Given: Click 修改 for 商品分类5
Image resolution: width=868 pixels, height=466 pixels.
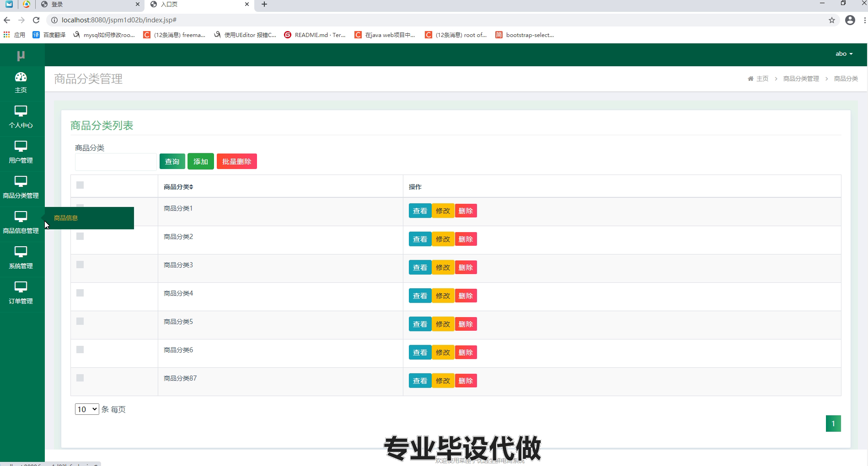Looking at the screenshot, I should [x=443, y=324].
